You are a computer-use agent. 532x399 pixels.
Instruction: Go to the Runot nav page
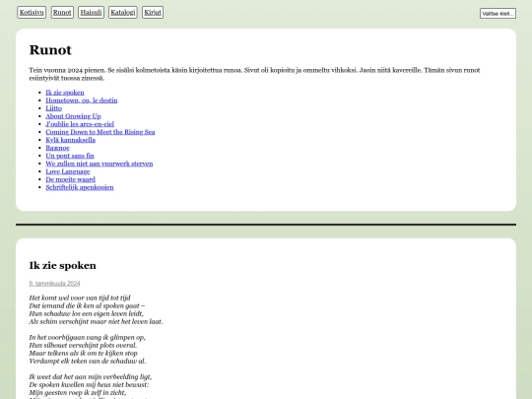coord(62,13)
